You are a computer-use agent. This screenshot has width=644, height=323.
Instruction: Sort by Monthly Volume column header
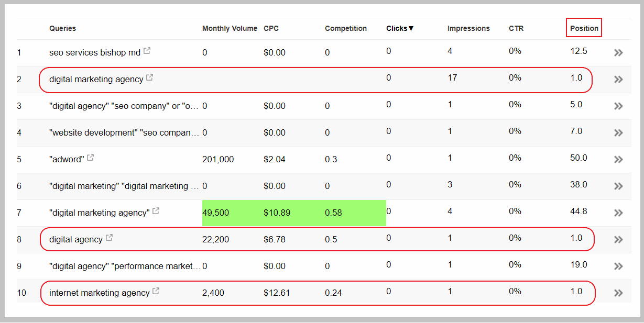(x=230, y=28)
